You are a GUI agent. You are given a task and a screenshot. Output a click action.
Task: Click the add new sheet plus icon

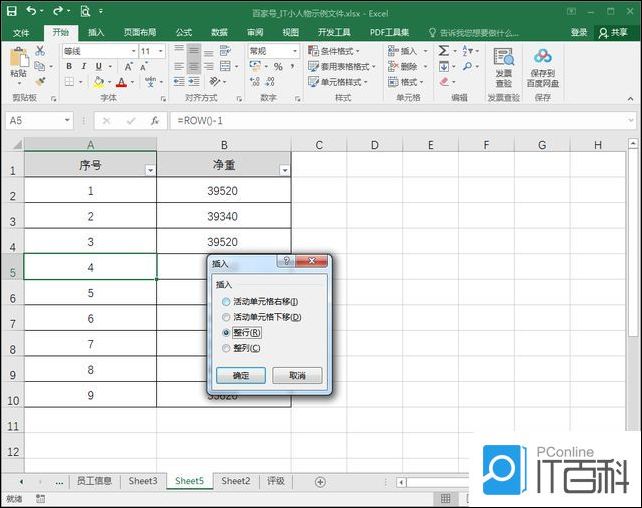tap(320, 481)
